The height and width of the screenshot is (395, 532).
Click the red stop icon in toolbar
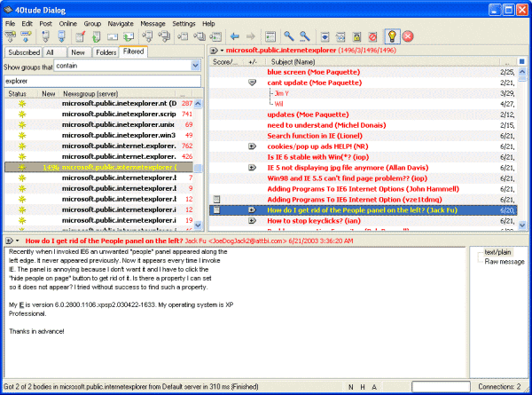point(408,36)
